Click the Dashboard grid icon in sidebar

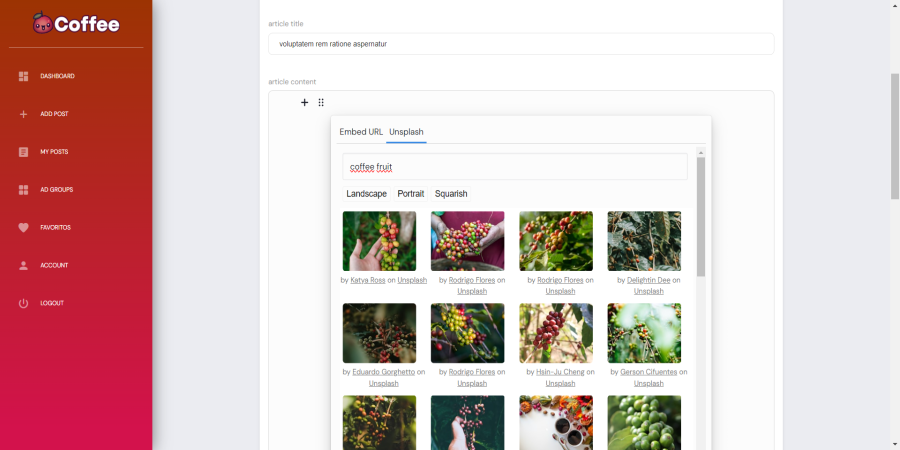click(23, 76)
